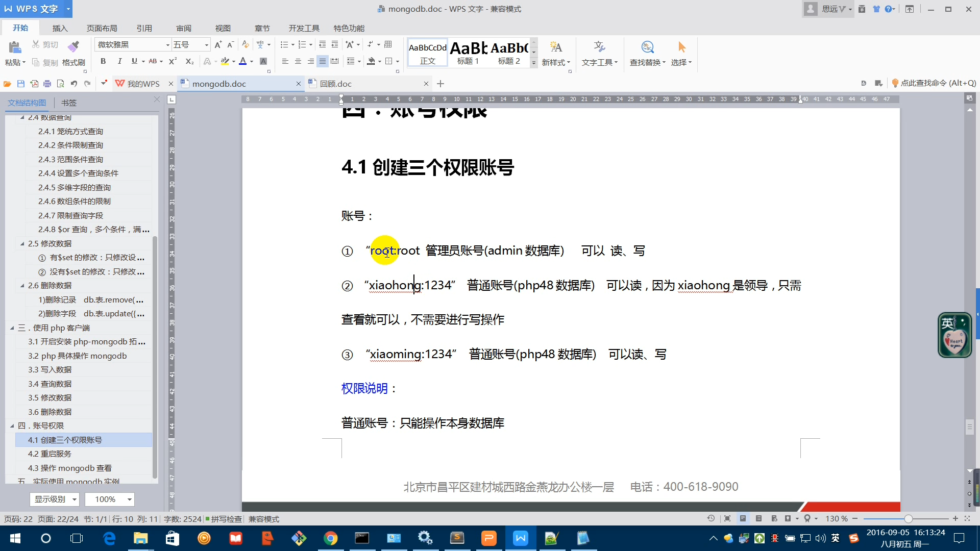
Task: Open the font name dropdown
Action: [167, 45]
